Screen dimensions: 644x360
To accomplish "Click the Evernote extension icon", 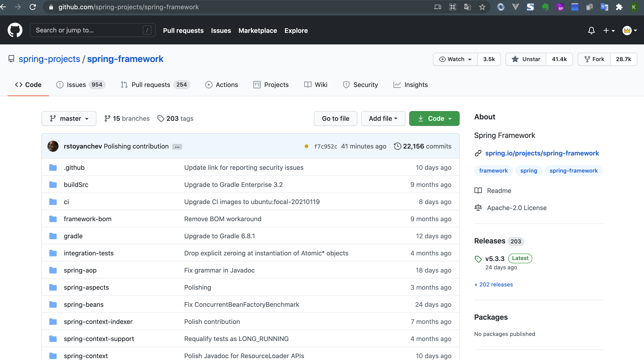I will pos(545,7).
